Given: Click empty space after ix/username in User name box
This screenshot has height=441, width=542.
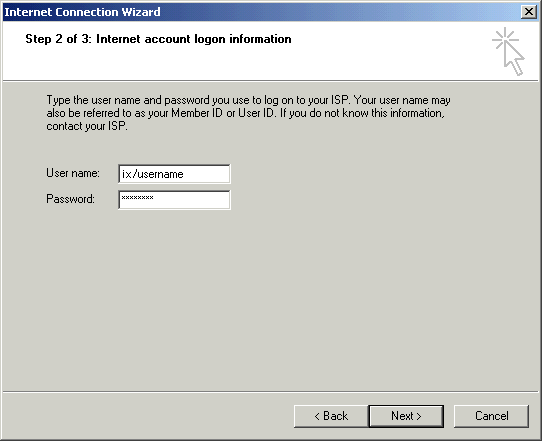Looking at the screenshot, I should pyautogui.click(x=206, y=174).
